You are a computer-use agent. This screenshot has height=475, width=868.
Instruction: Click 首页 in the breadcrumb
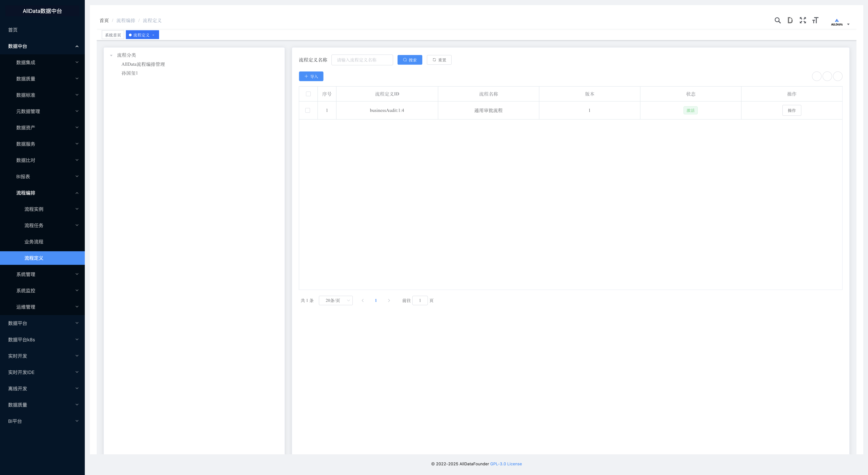(x=104, y=21)
